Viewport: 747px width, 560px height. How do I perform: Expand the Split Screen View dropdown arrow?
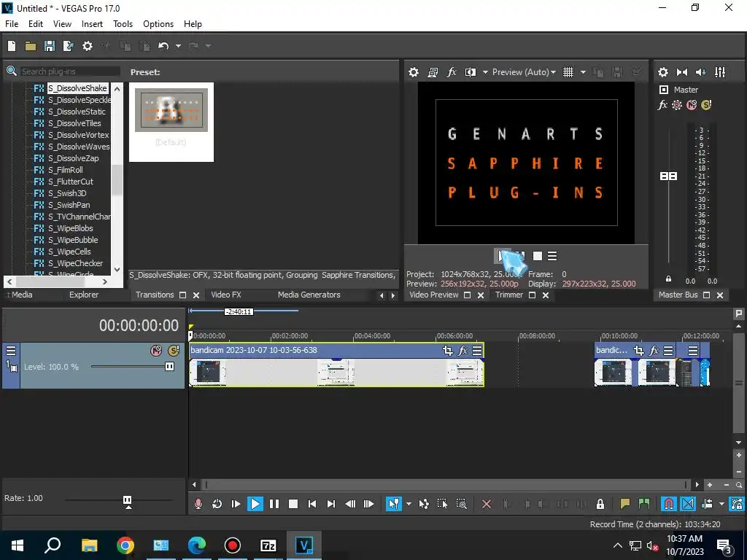(485, 72)
